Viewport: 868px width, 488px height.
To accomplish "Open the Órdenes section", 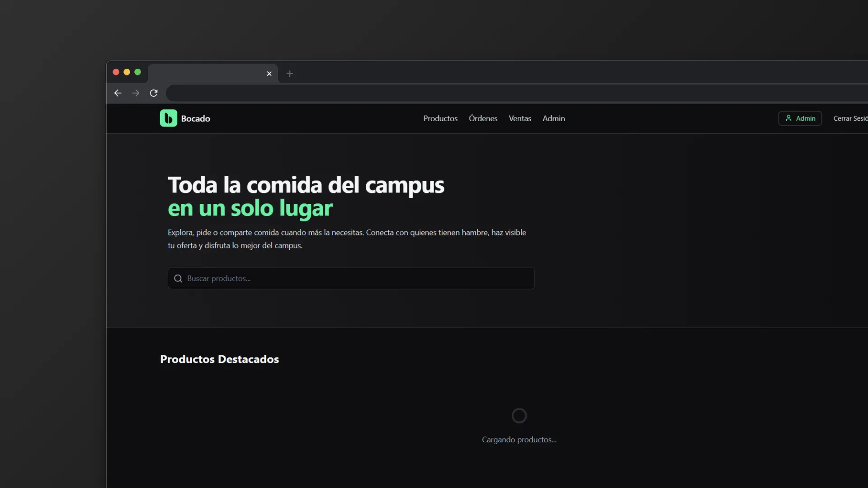I will point(483,118).
